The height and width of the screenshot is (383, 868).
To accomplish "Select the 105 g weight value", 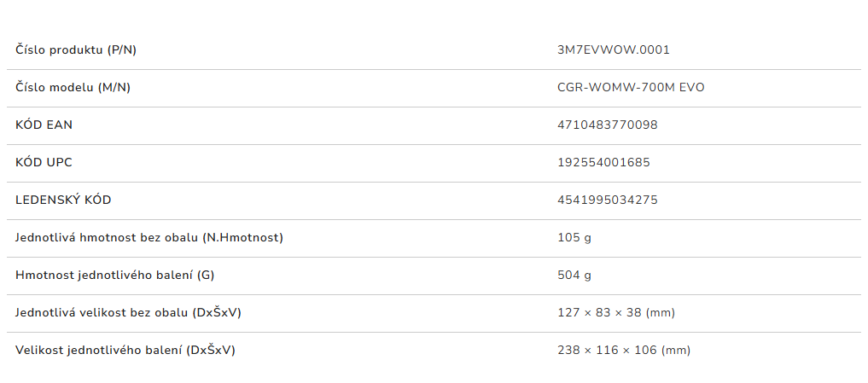I will click(x=574, y=237).
